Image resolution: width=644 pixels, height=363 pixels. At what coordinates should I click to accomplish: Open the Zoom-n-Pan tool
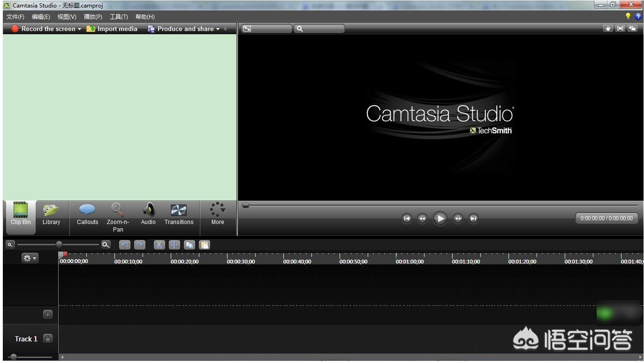click(x=118, y=217)
